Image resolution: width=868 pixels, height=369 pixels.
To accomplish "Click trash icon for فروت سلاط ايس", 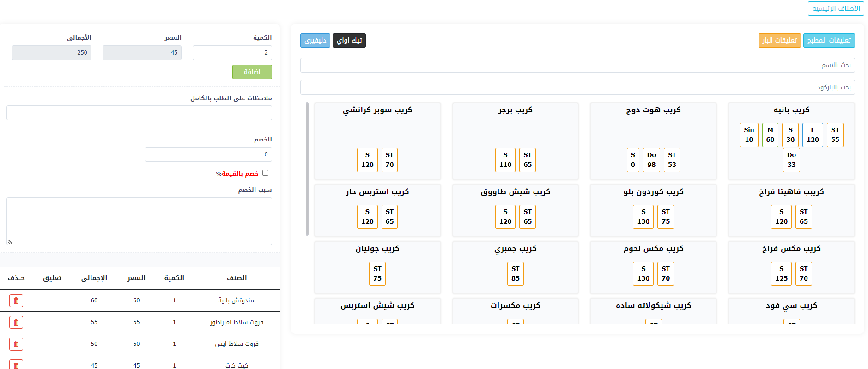I will [x=16, y=344].
